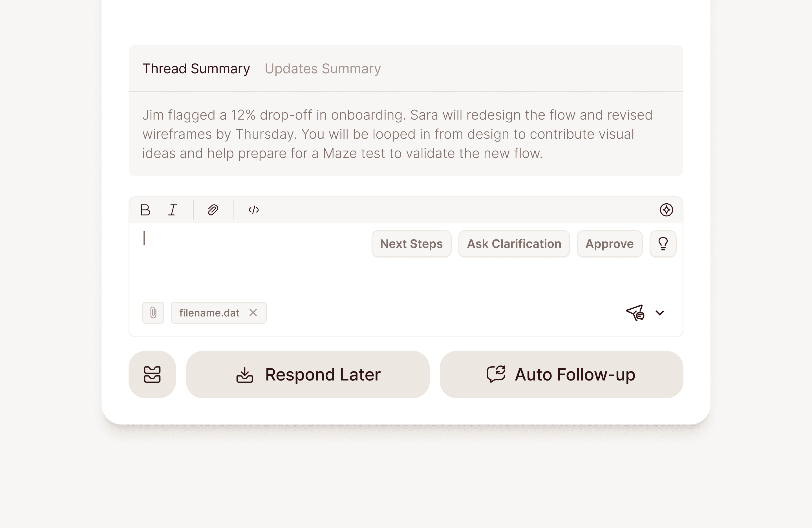Click the filename.dat attachment chip

coord(209,312)
